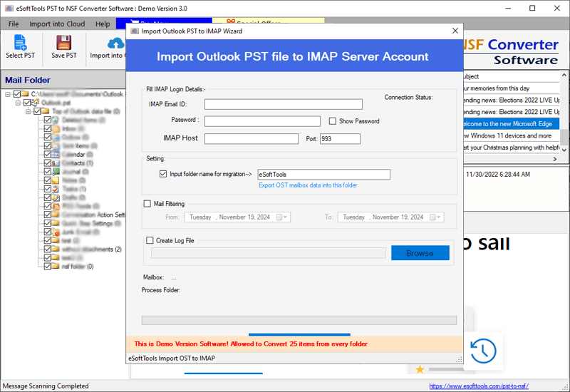Uncheck Input folder name for migration
The width and height of the screenshot is (570, 392).
coord(163,174)
